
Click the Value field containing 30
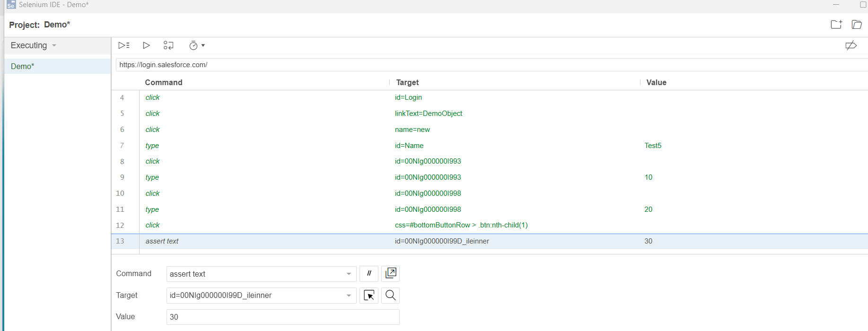283,317
